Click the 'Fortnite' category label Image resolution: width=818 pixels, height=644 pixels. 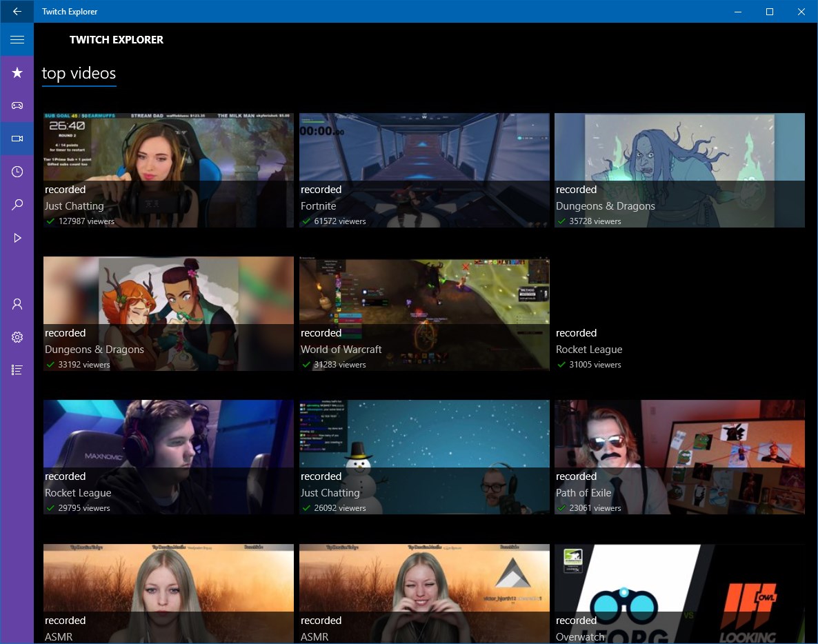click(318, 206)
